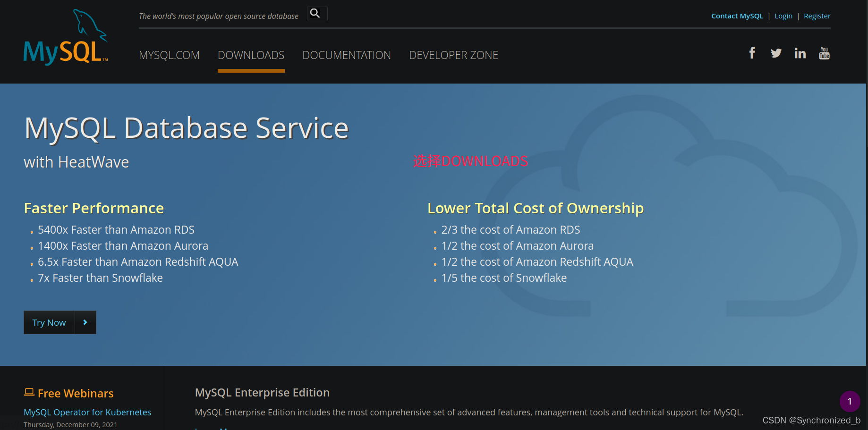
Task: Open MySQL YouTube icon
Action: pos(824,53)
